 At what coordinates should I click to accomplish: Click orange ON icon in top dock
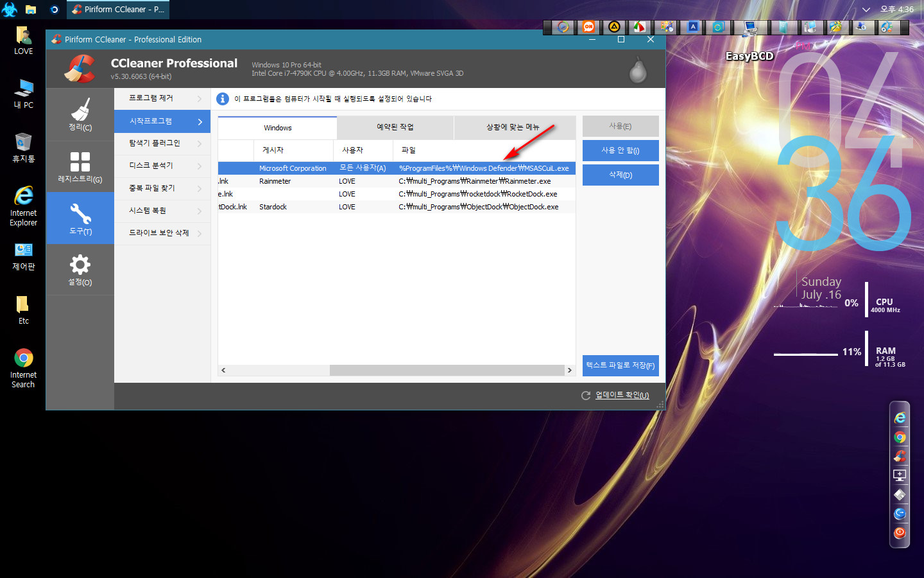click(588, 27)
